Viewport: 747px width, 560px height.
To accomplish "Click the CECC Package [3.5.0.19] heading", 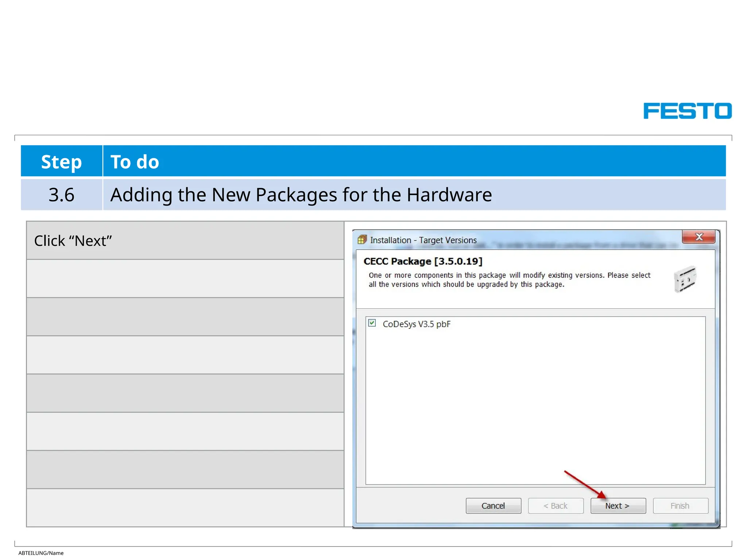I will point(423,261).
